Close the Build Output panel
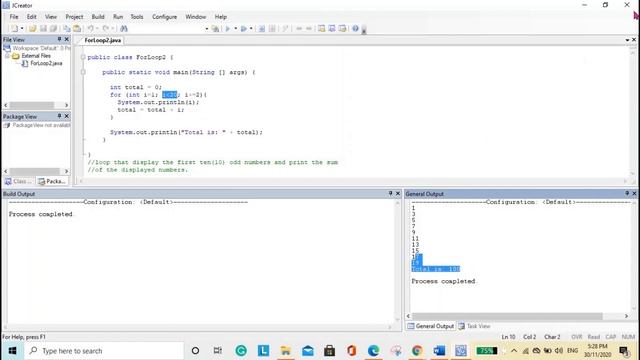The width and height of the screenshot is (640, 360). tap(398, 193)
